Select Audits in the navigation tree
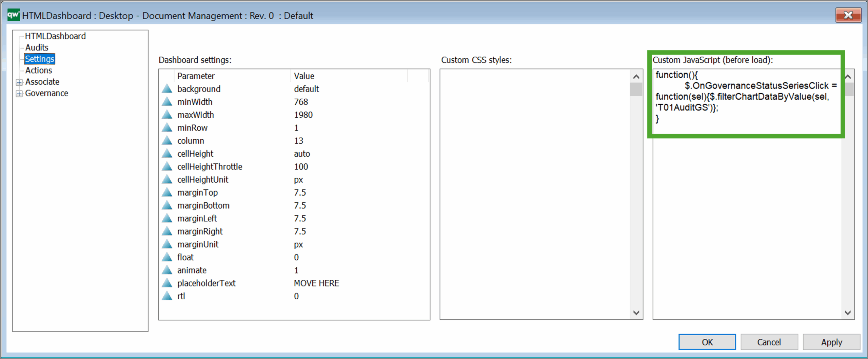The width and height of the screenshot is (868, 359). pyautogui.click(x=37, y=47)
